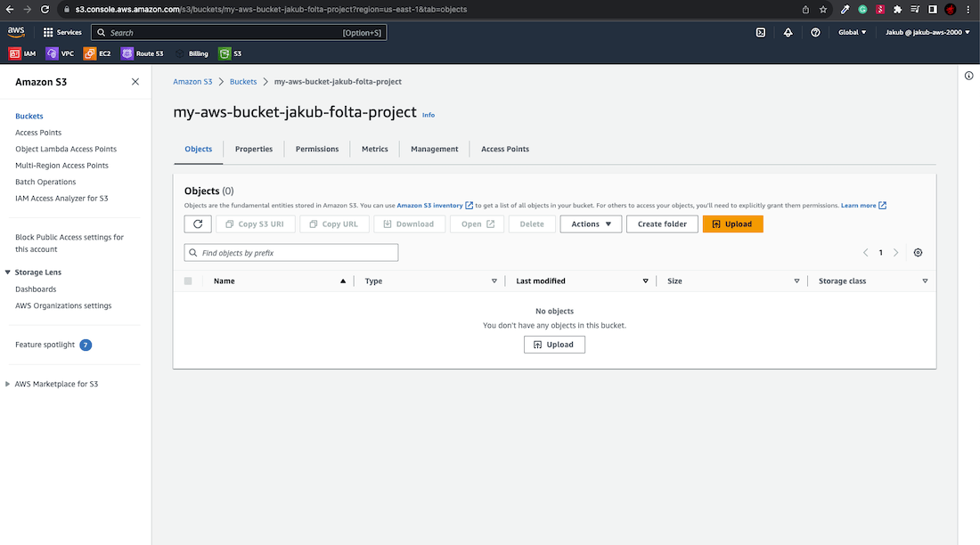980x545 pixels.
Task: Open the EC2 shortcut in favorites bar
Action: tap(97, 53)
